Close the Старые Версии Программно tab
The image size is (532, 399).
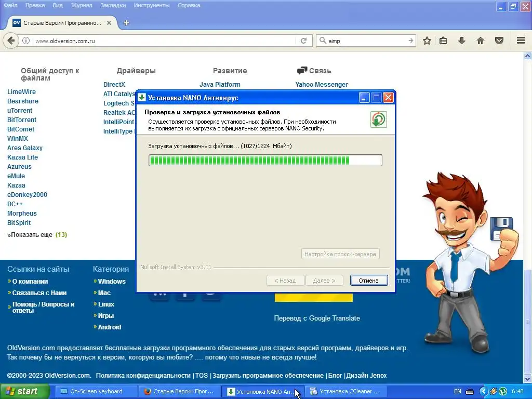(109, 23)
